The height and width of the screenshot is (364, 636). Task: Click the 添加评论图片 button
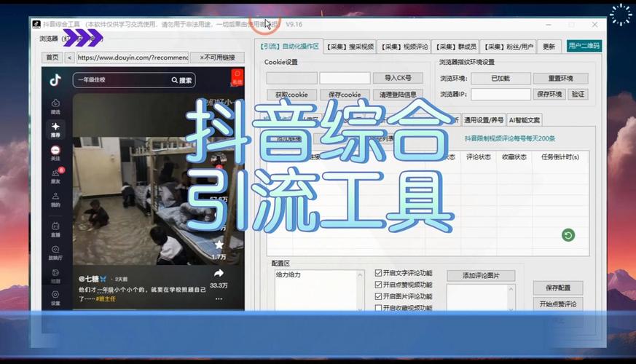(x=481, y=276)
